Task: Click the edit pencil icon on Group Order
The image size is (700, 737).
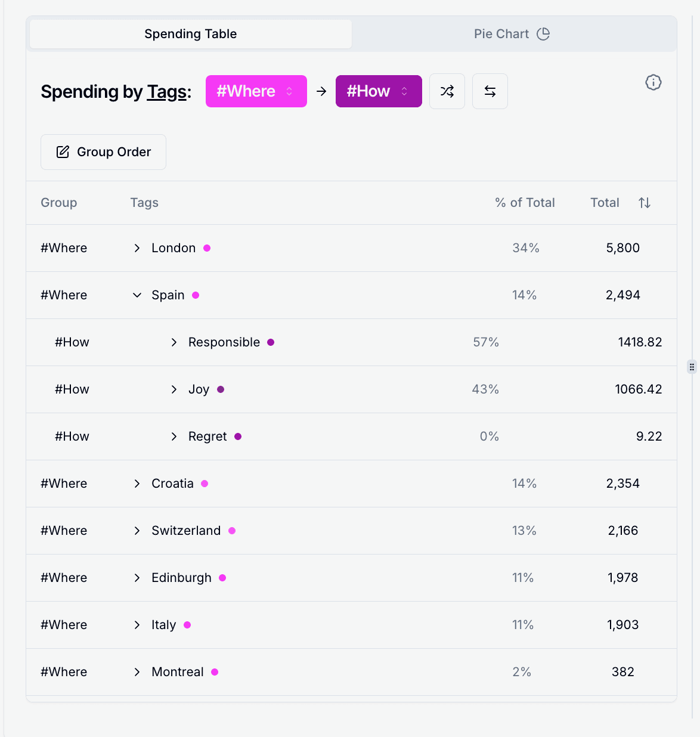Action: click(x=63, y=152)
